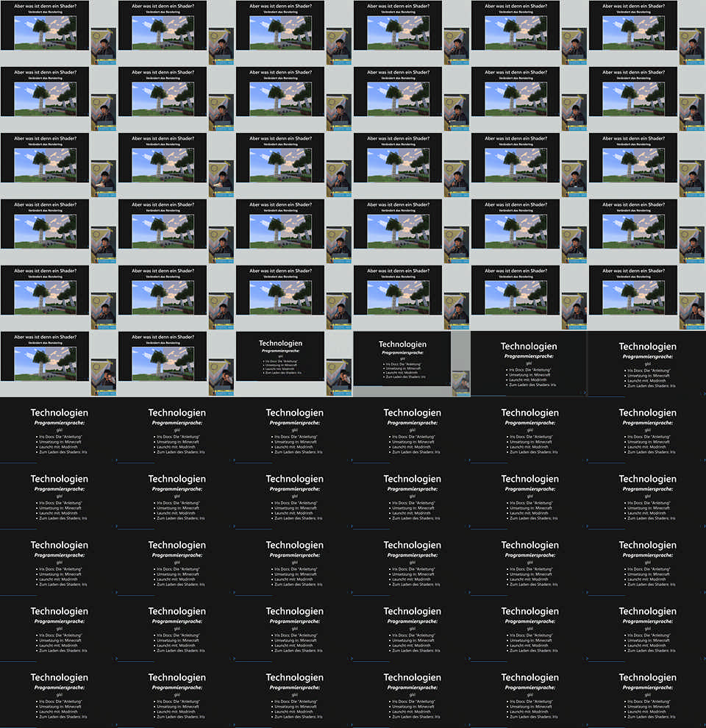Select the last thumbnail of the second row
The height and width of the screenshot is (728, 706).
click(x=647, y=99)
